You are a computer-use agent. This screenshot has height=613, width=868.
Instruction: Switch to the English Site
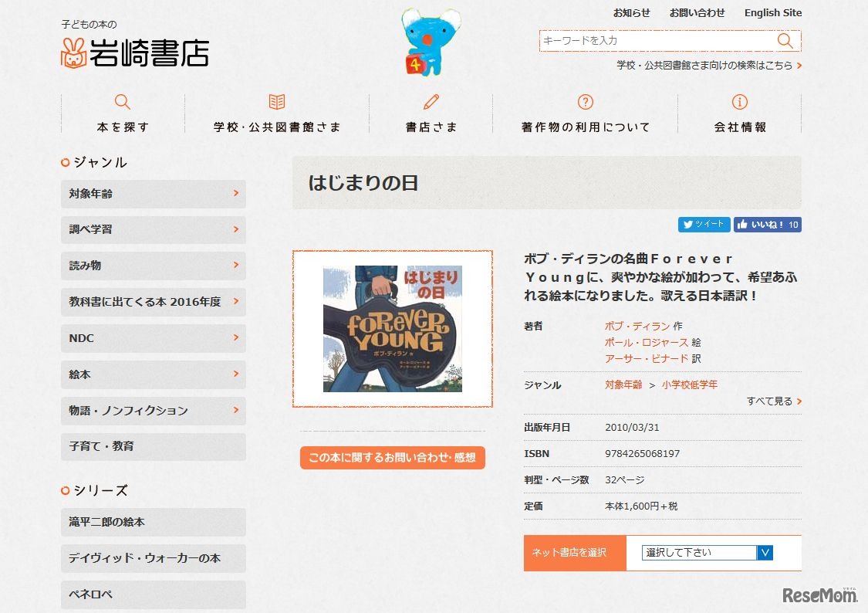pos(772,12)
